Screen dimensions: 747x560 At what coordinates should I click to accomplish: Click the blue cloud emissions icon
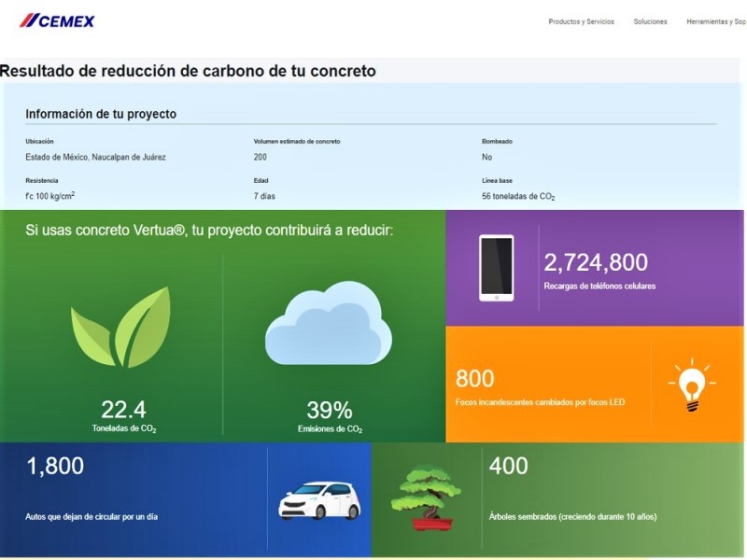click(327, 323)
